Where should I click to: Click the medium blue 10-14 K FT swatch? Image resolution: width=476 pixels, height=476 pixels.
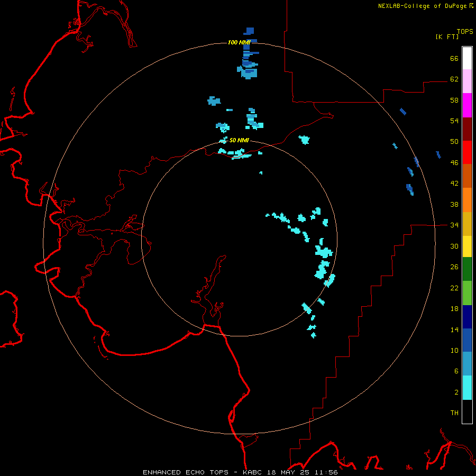pos(467,340)
